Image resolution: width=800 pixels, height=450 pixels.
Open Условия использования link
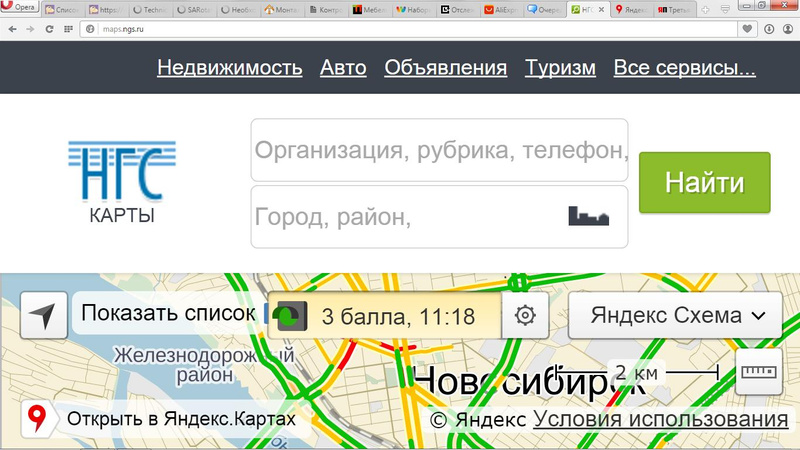(x=660, y=419)
